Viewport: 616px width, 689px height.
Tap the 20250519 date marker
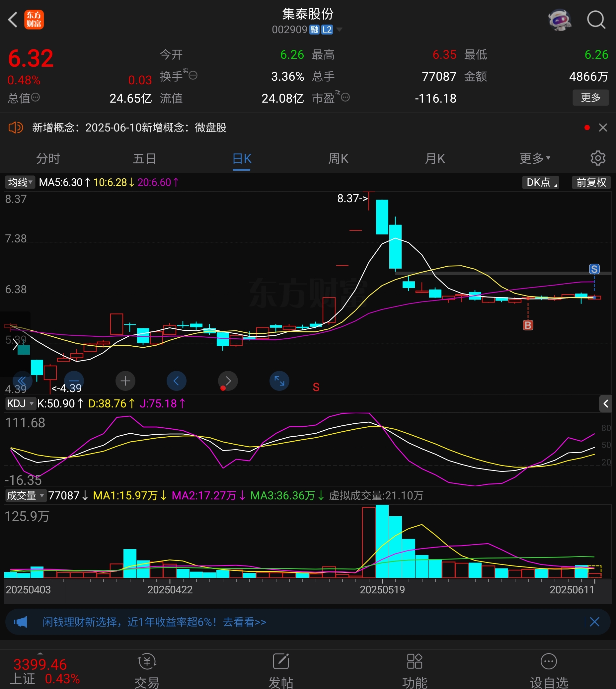382,590
